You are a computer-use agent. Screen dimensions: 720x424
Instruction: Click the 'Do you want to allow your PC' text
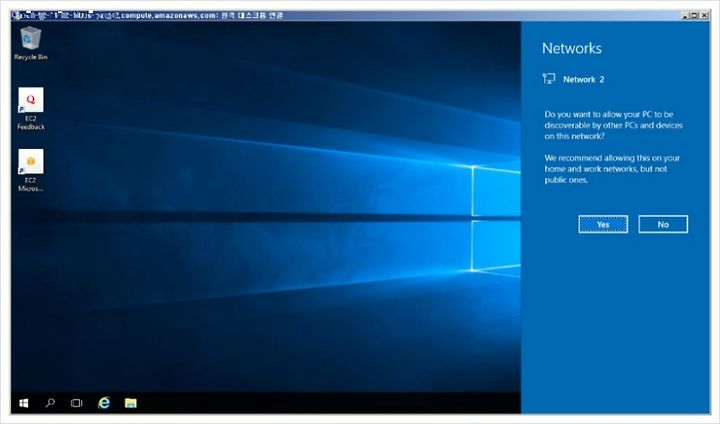tap(613, 125)
